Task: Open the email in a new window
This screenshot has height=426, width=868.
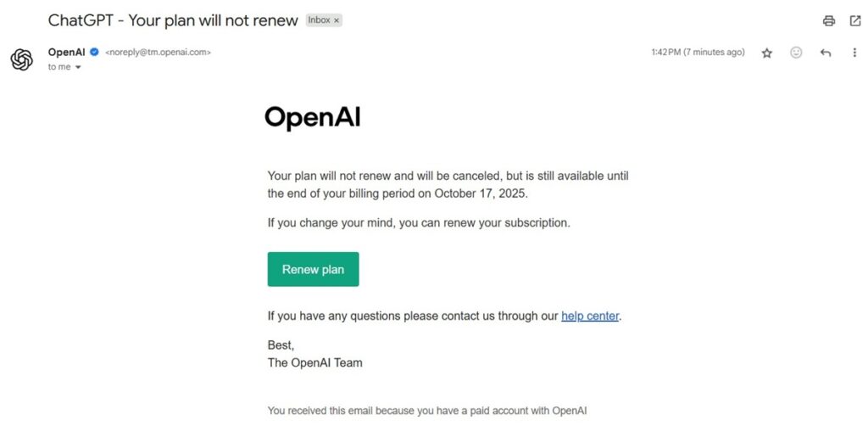Action: [x=855, y=20]
